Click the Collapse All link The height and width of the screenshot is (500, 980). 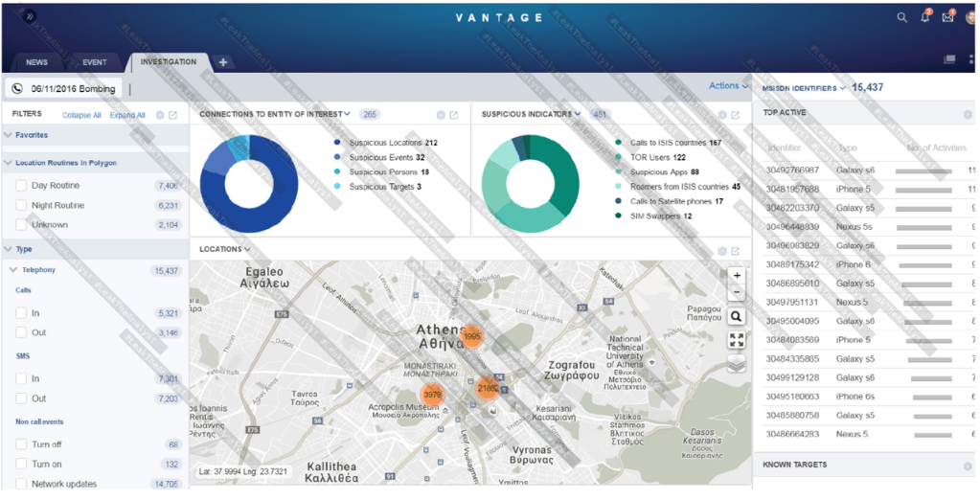click(x=81, y=115)
